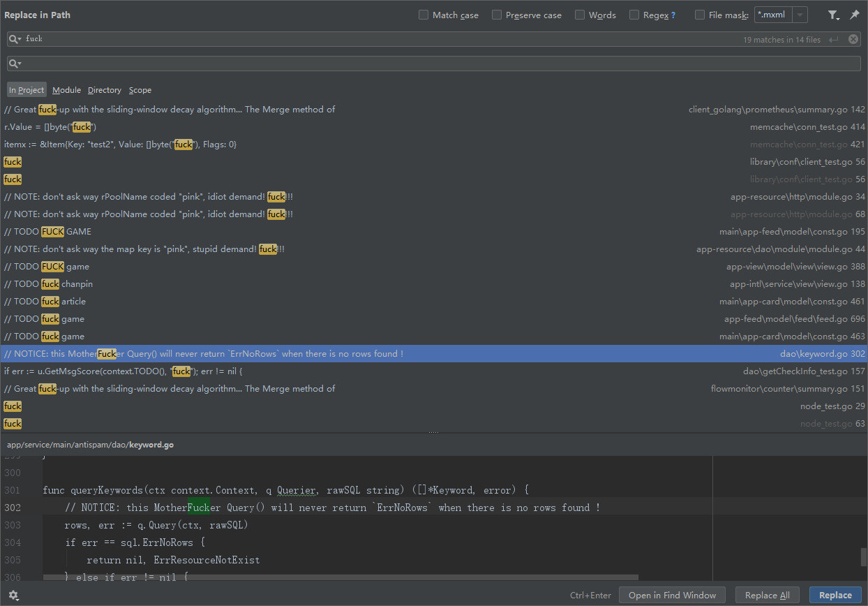Select the http\module.go 68 result row
Image resolution: width=868 pixels, height=606 pixels.
434,214
